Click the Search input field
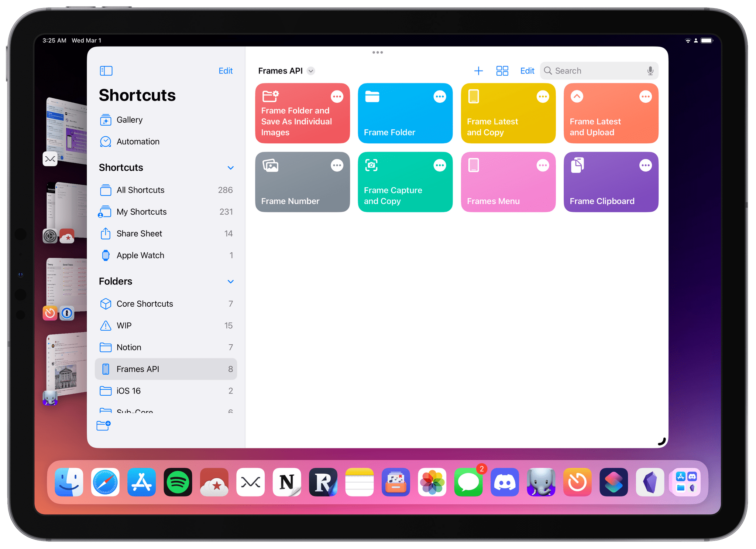The height and width of the screenshot is (549, 756). click(597, 70)
